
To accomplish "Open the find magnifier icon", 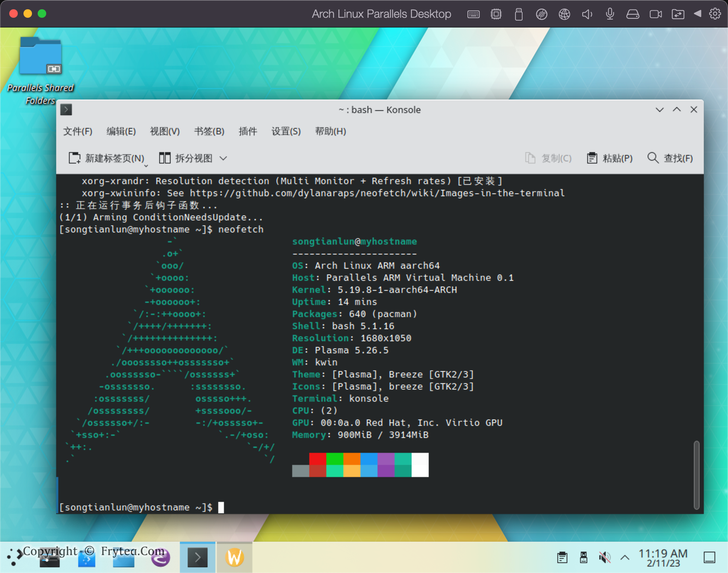I will pos(653,157).
